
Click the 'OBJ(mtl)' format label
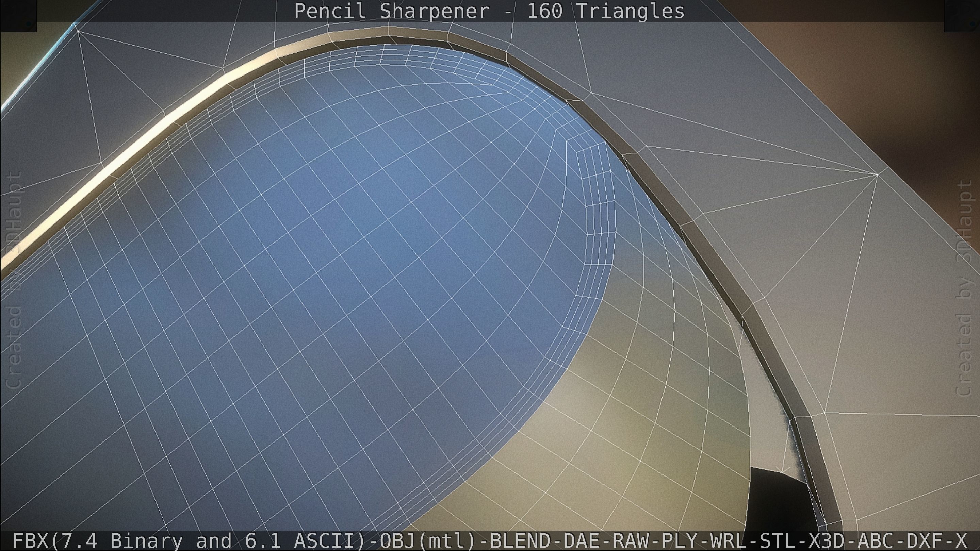coord(428,541)
